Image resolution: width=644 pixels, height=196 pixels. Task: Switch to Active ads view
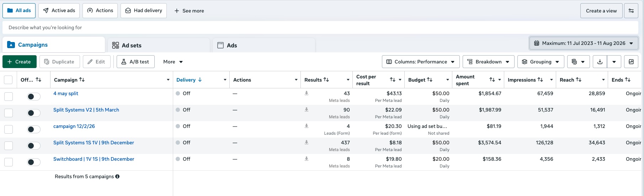tap(59, 11)
